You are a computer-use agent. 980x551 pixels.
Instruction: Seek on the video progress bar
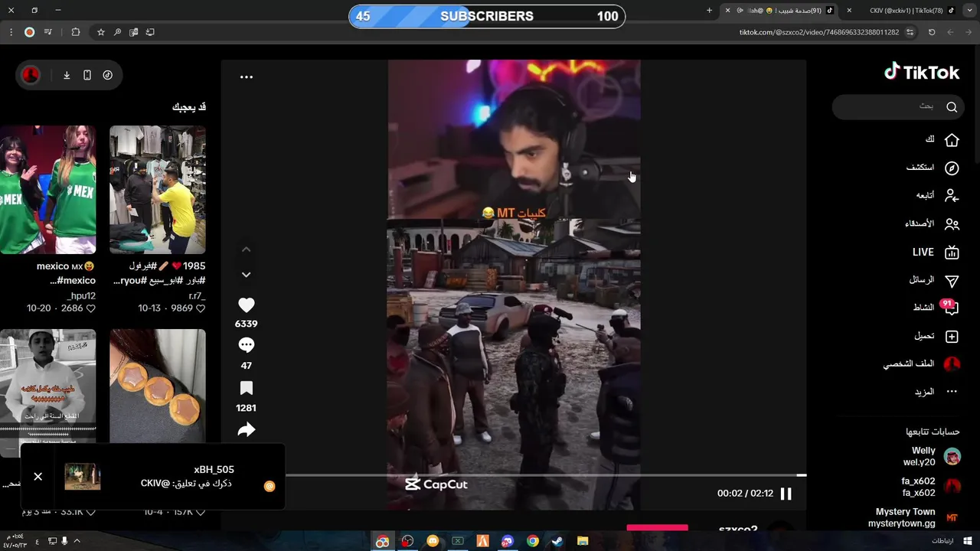click(x=546, y=475)
